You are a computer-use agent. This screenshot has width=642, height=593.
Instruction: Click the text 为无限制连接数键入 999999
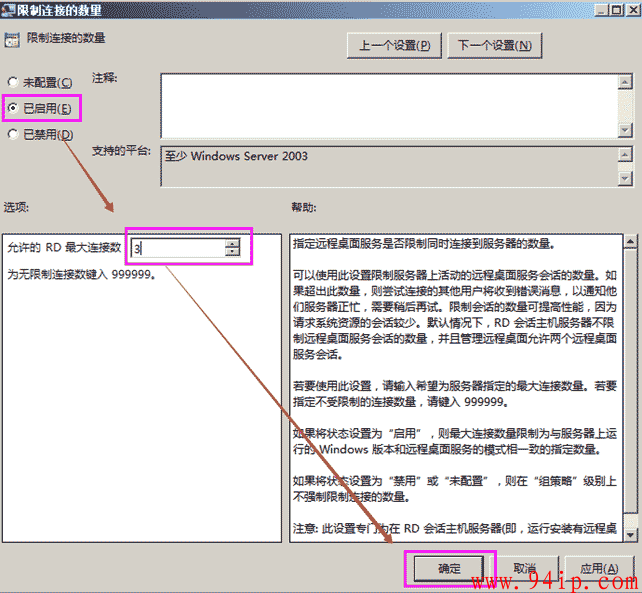(x=81, y=274)
